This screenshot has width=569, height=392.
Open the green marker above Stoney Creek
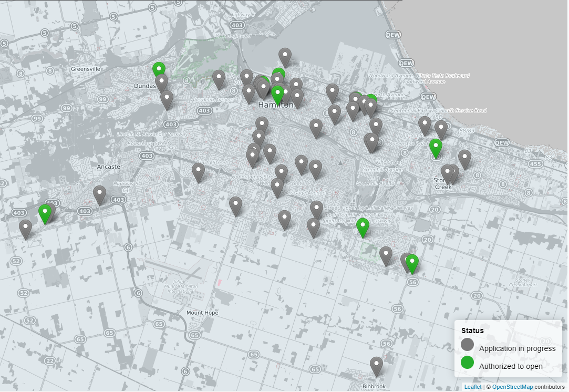coord(436,148)
